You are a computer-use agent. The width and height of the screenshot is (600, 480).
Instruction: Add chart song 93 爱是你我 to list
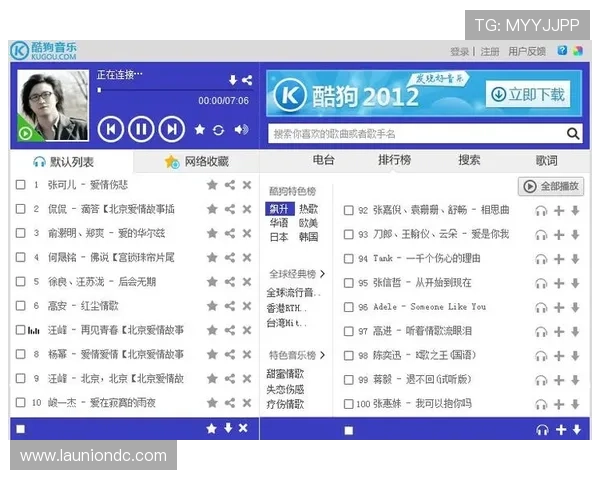pyautogui.click(x=559, y=235)
